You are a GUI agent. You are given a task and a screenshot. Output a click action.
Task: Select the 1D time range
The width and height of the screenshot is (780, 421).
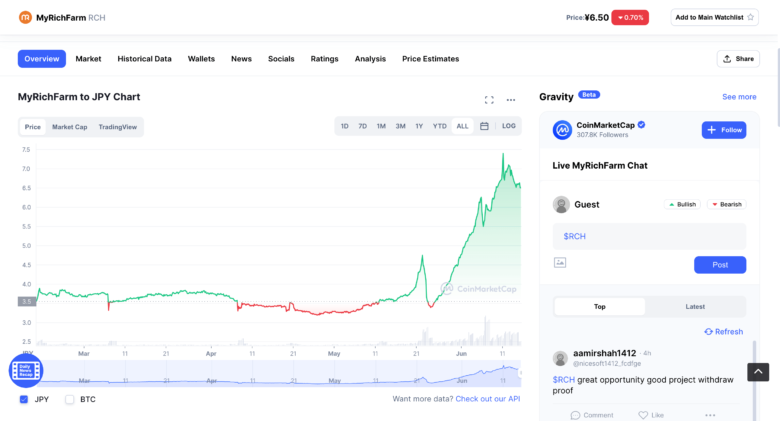click(344, 126)
